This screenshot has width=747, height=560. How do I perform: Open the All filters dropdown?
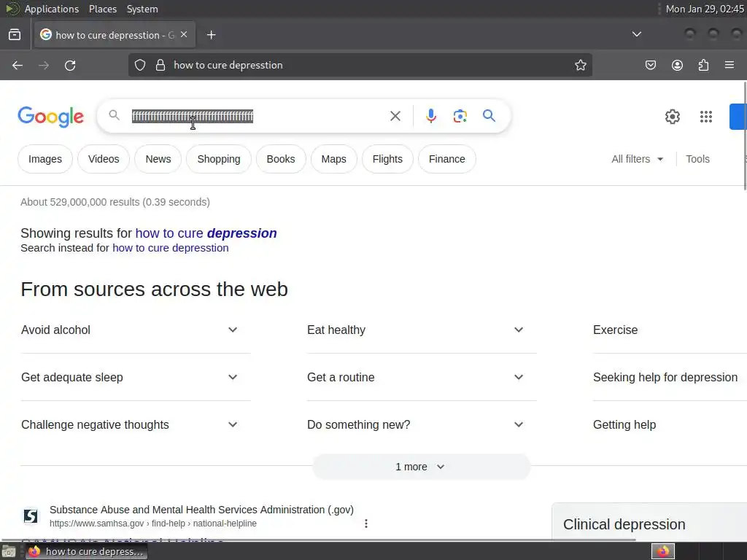638,159
